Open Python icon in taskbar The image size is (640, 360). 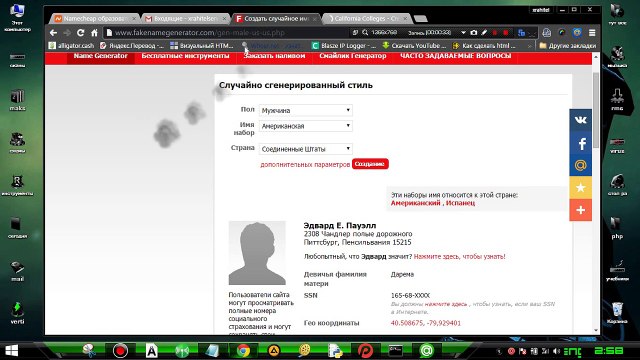(x=335, y=351)
